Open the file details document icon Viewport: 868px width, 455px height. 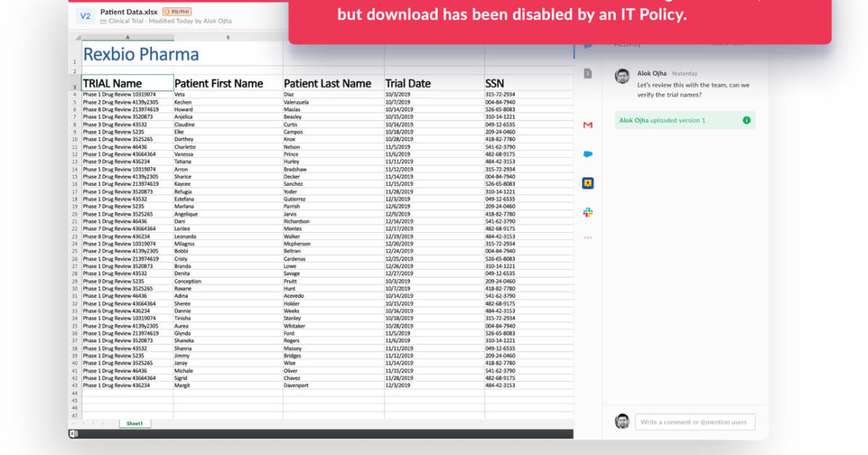[x=588, y=73]
